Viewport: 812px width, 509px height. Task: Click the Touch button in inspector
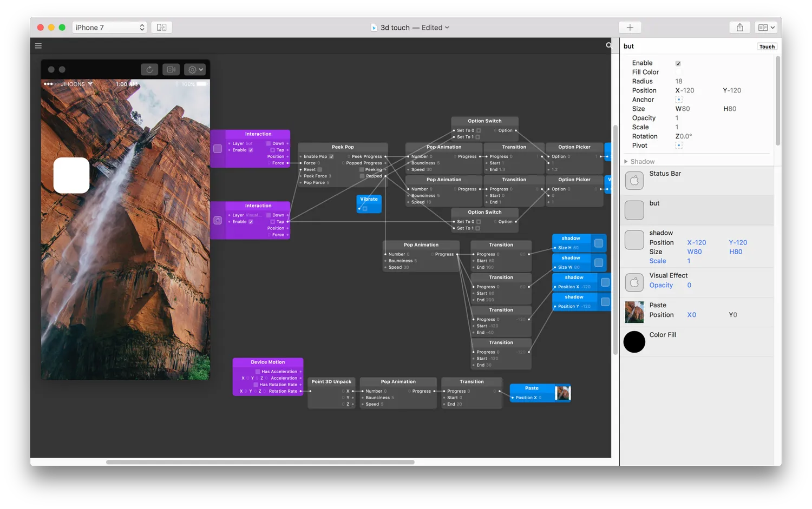coord(767,47)
